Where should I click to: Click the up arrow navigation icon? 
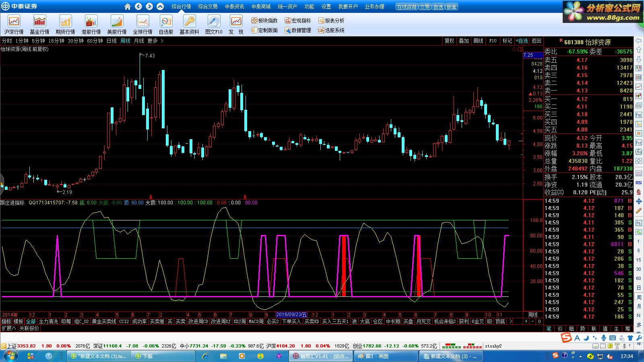point(160,6)
